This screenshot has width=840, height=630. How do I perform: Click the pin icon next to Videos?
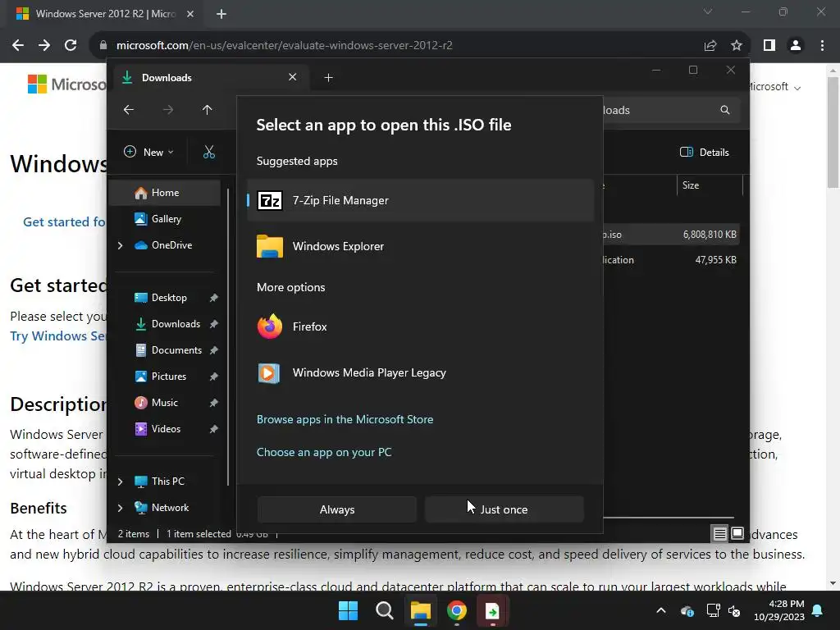214,429
